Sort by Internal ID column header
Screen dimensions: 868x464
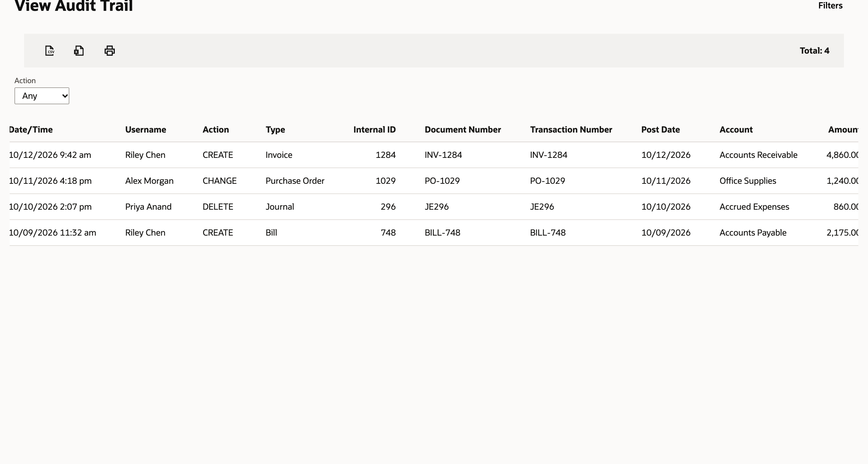coord(374,130)
